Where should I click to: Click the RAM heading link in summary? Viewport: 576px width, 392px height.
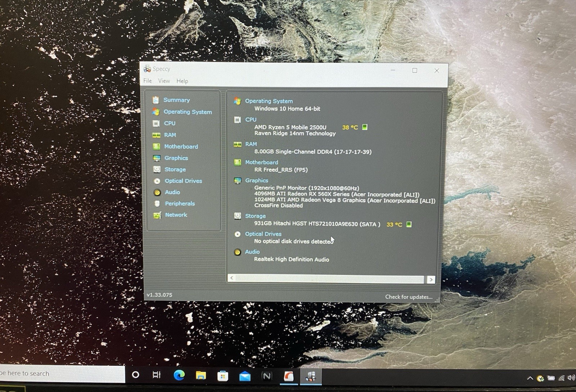pyautogui.click(x=251, y=144)
